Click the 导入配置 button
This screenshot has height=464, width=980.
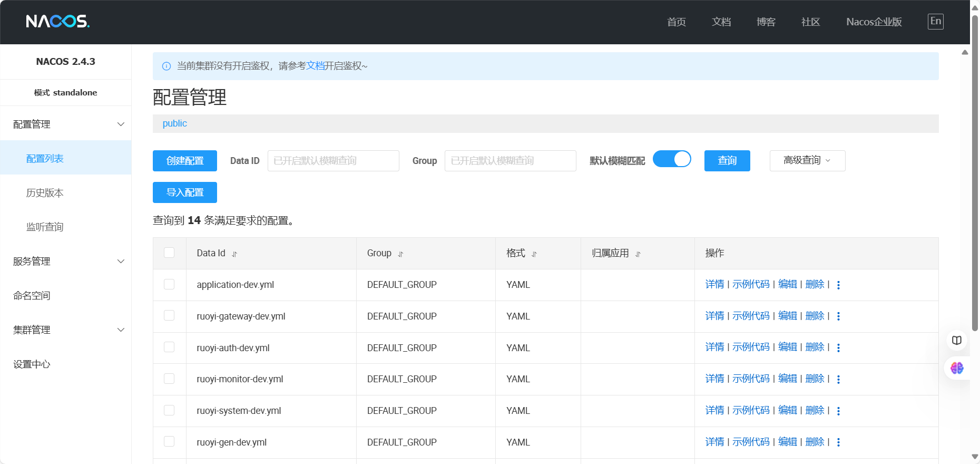point(185,192)
